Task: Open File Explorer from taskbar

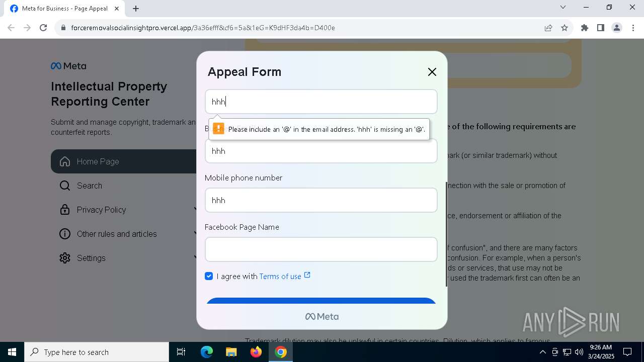Action: [231, 352]
